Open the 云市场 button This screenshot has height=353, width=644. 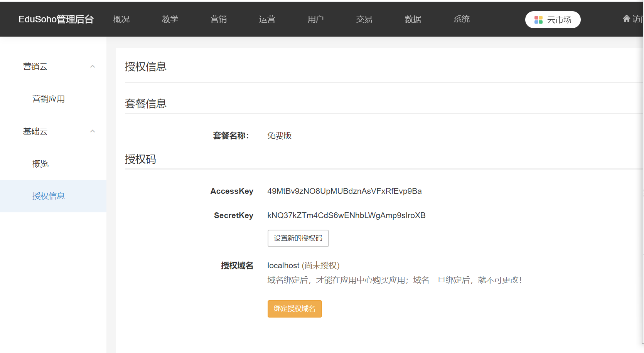pos(553,20)
